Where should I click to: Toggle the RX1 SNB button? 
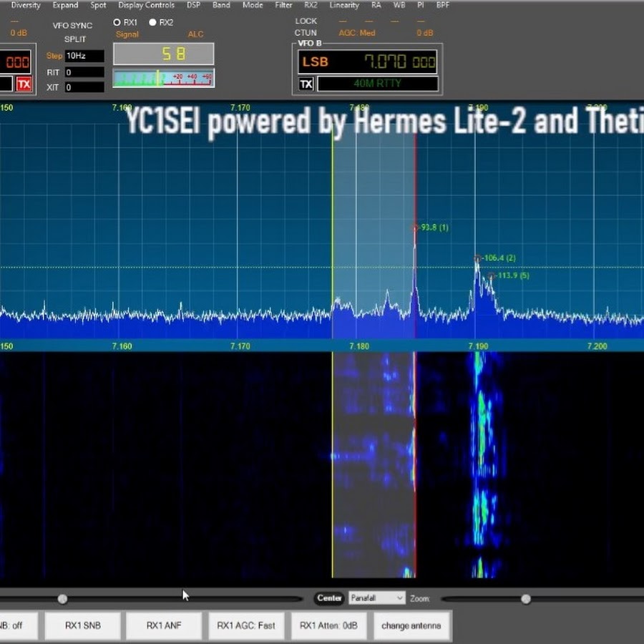coord(82,626)
